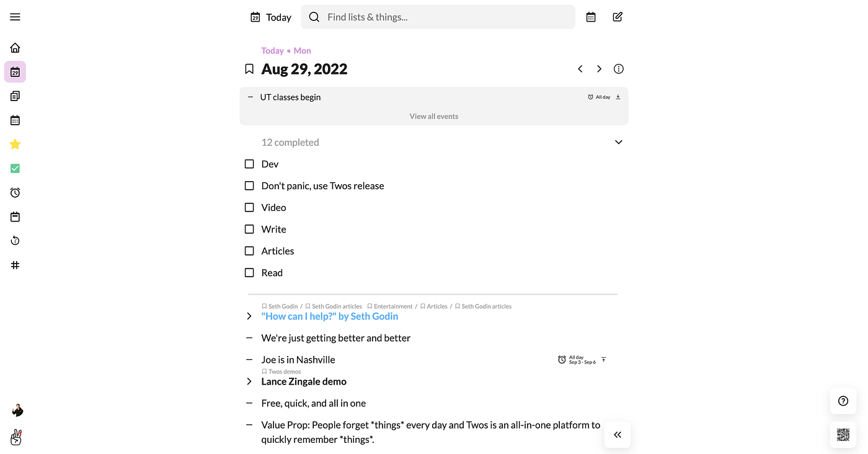
Task: Mark the Dev item as completed
Action: click(249, 164)
